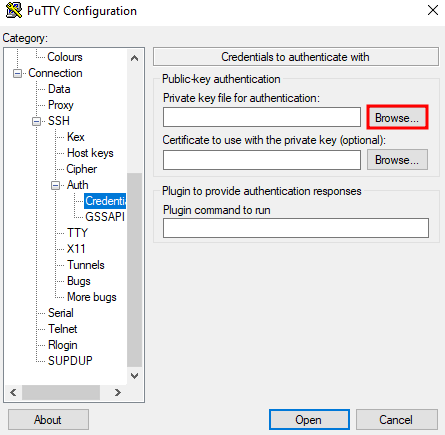This screenshot has width=445, height=435.
Task: Click the horizontal scroll right arrow
Action: (x=117, y=392)
